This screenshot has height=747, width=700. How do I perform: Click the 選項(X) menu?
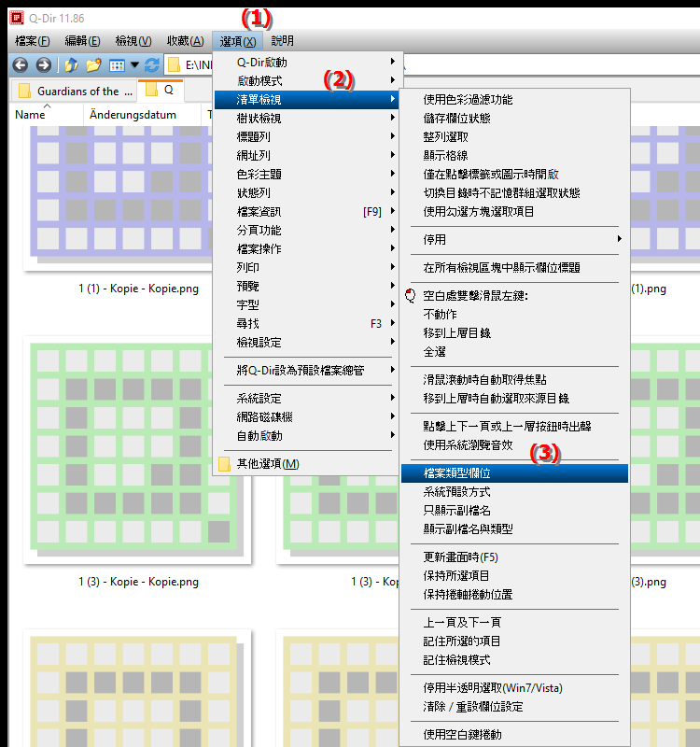coord(238,41)
